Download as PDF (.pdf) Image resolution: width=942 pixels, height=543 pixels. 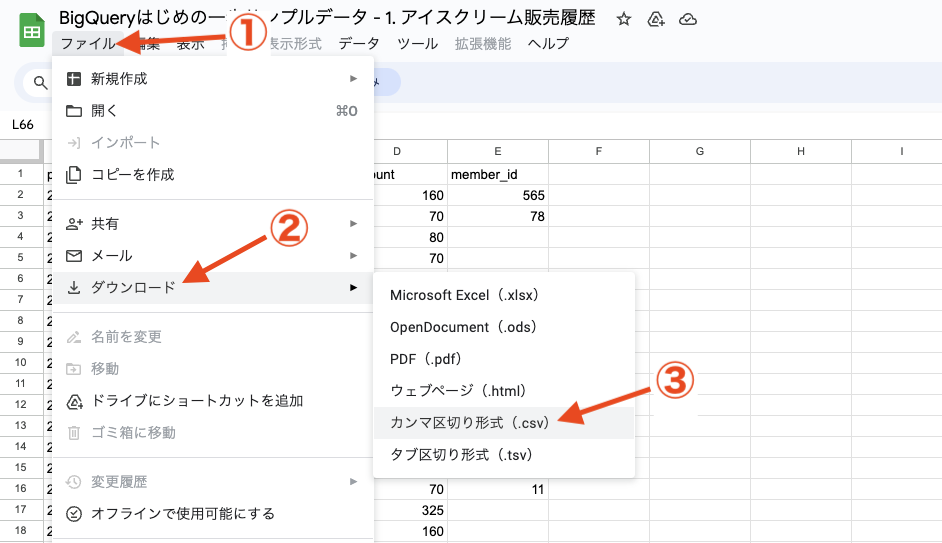click(503, 359)
